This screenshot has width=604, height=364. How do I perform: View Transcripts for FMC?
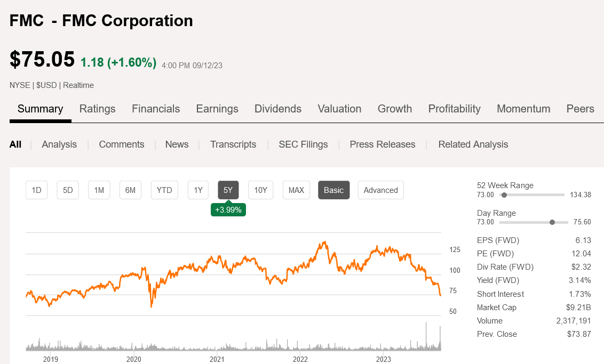pyautogui.click(x=233, y=144)
